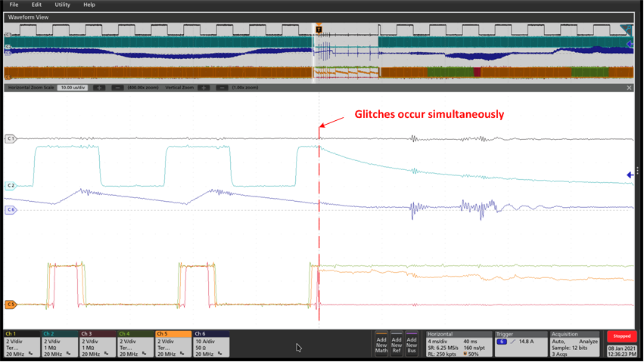Click the Ch 5 bandwidth limit icon
Viewport: 644px width, 362px height.
click(182, 354)
